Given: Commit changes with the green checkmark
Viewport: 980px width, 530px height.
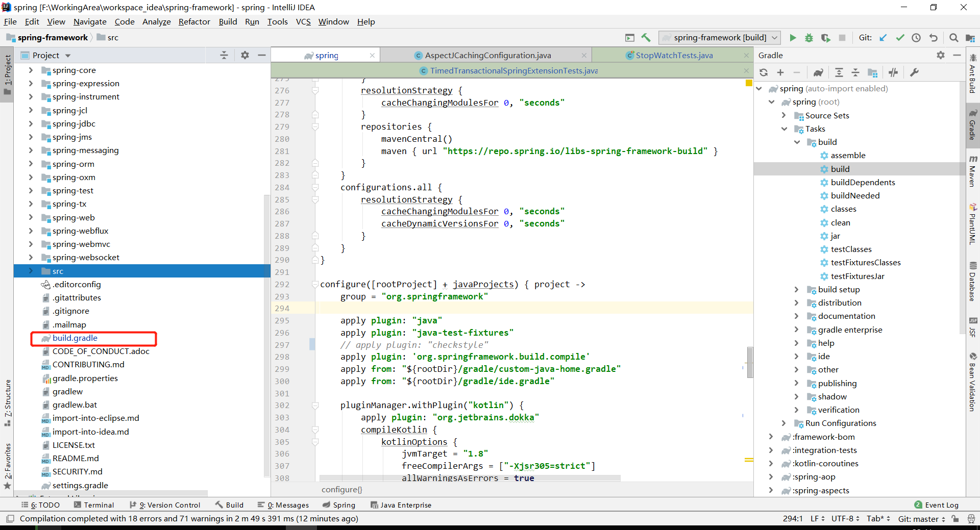Looking at the screenshot, I should tap(900, 38).
